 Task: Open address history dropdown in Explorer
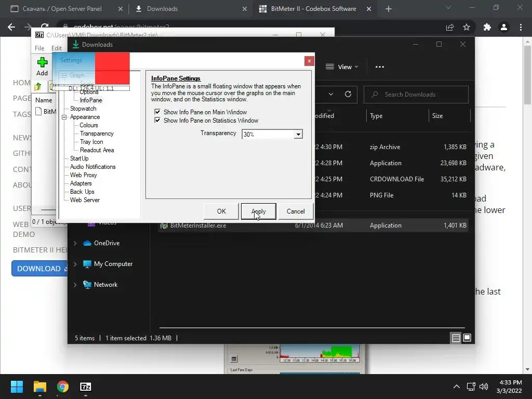(x=331, y=95)
